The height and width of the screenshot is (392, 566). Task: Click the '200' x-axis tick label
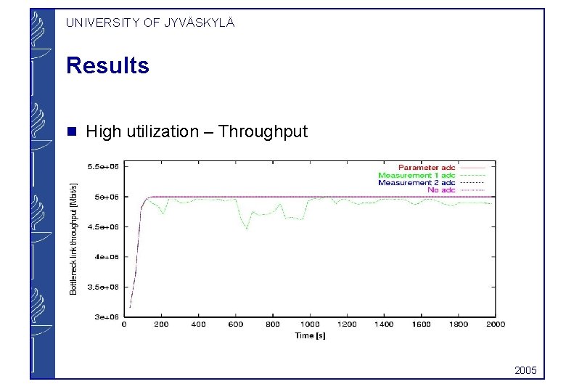[x=161, y=324]
